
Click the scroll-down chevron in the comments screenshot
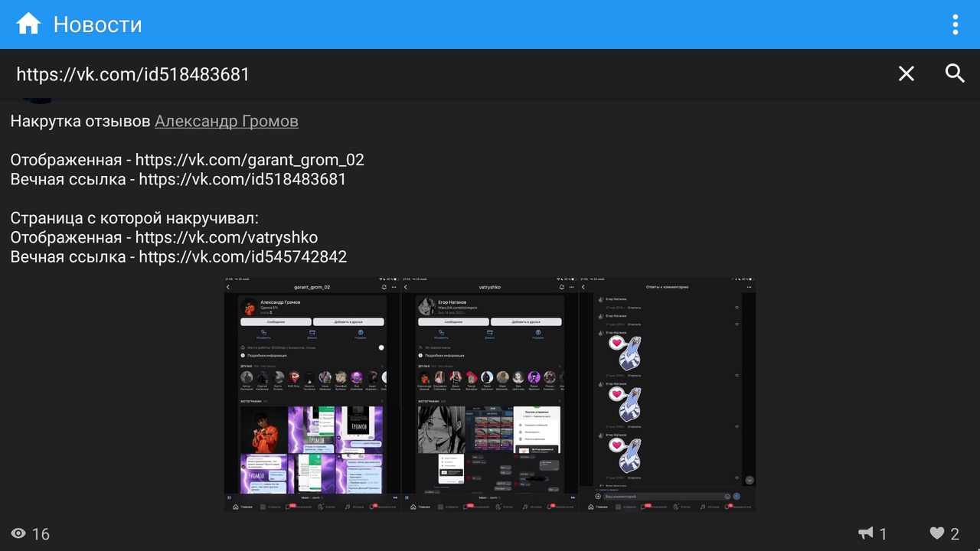pyautogui.click(x=750, y=481)
